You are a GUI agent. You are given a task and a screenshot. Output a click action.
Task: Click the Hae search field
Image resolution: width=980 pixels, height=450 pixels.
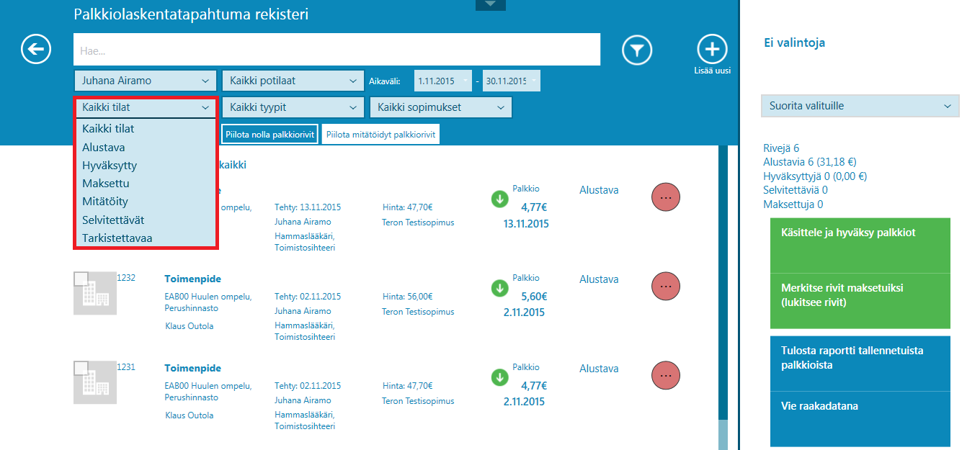coord(337,50)
